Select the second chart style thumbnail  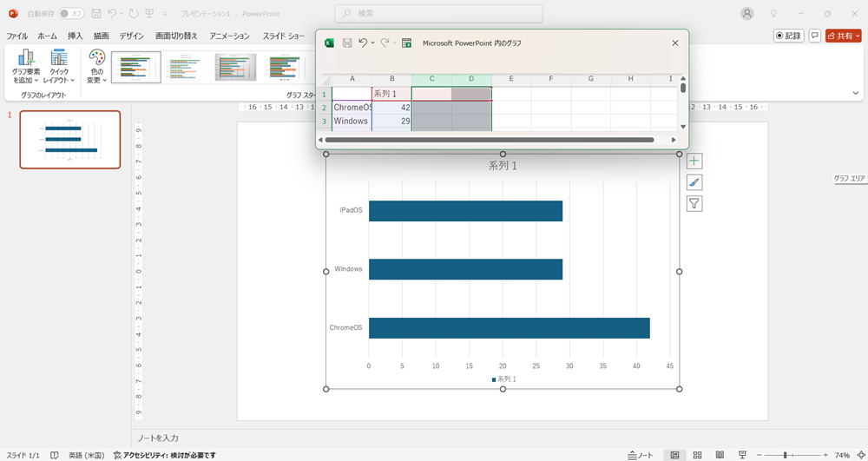[x=186, y=68]
